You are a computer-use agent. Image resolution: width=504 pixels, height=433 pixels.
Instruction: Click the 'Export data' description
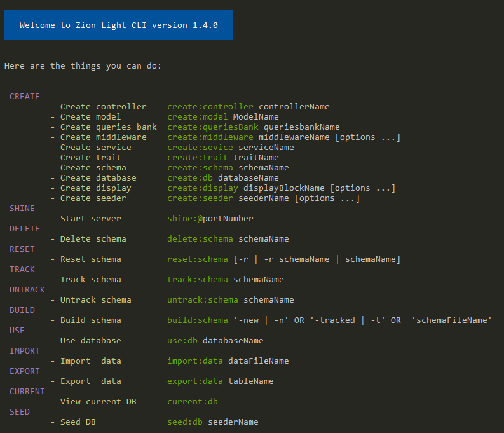(x=91, y=381)
